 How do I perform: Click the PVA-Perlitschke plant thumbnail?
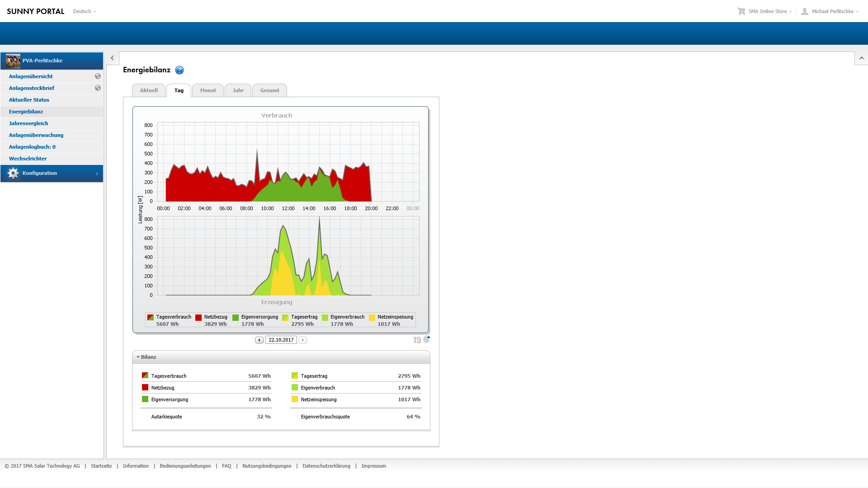point(13,61)
